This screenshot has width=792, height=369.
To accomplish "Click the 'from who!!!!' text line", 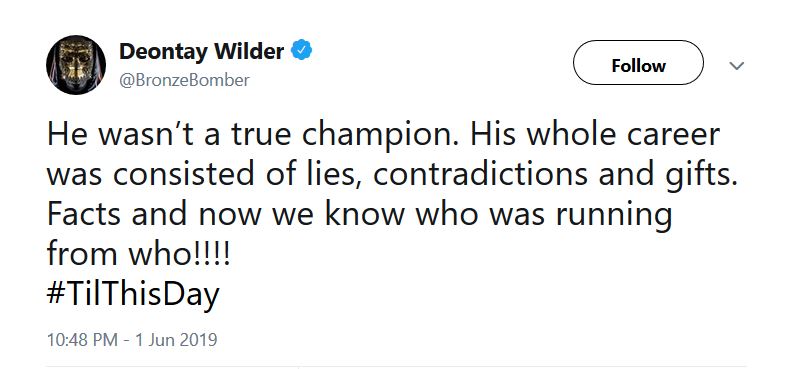I will tap(138, 254).
